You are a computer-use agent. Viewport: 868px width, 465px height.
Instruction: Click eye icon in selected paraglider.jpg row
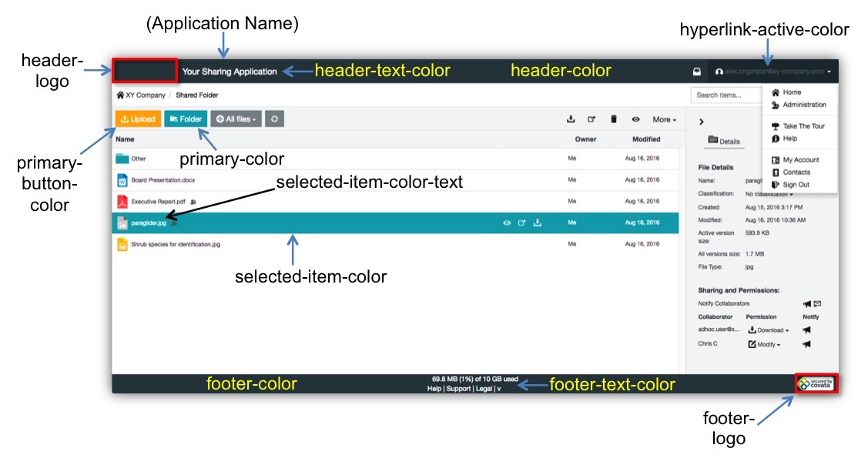pyautogui.click(x=507, y=223)
